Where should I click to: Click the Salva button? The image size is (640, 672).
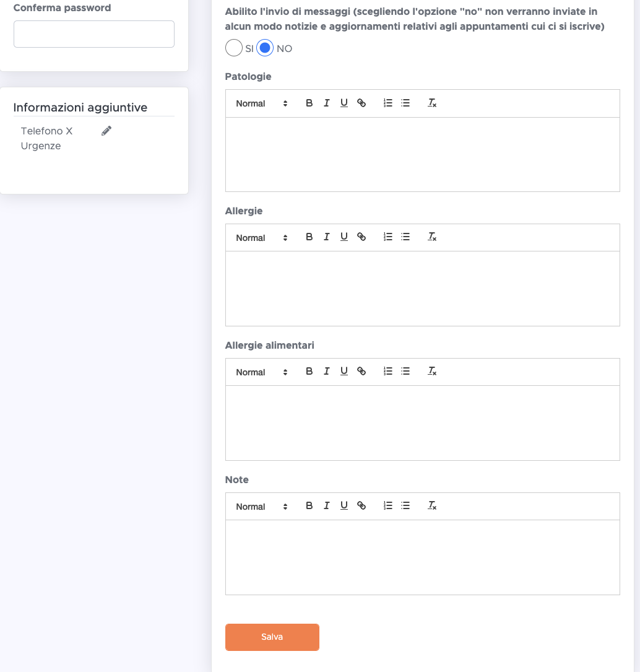pyautogui.click(x=272, y=637)
